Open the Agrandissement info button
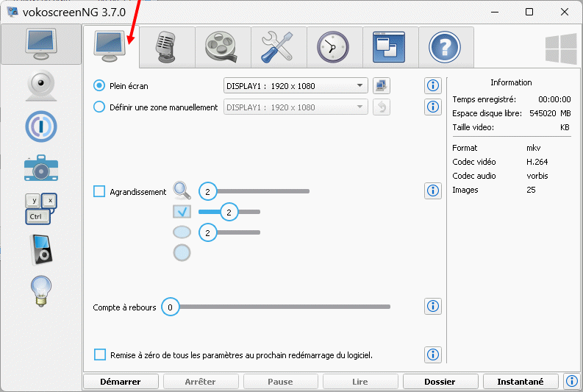The width and height of the screenshot is (583, 392). point(433,190)
